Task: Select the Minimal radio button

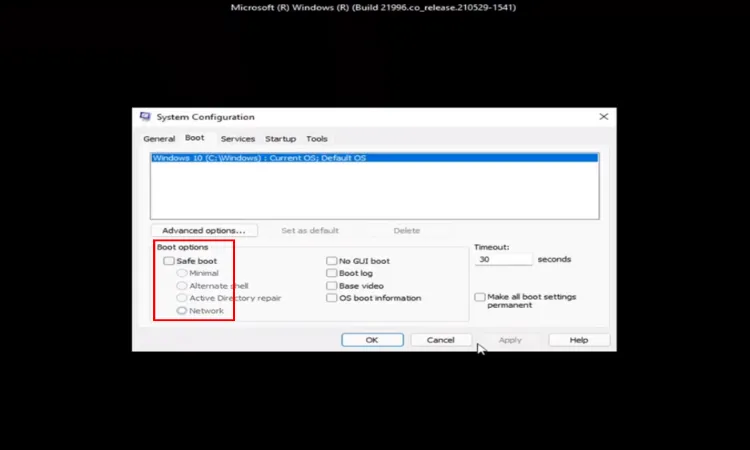Action: [x=182, y=273]
